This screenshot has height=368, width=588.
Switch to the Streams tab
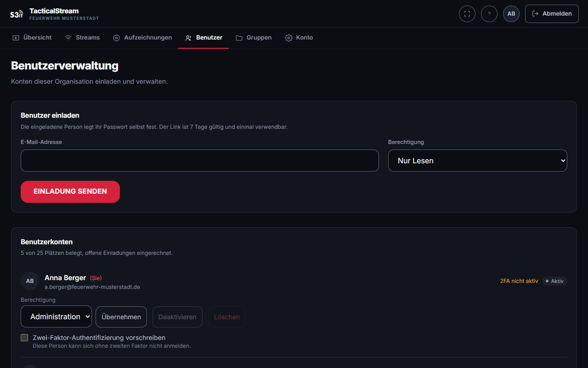(x=82, y=38)
